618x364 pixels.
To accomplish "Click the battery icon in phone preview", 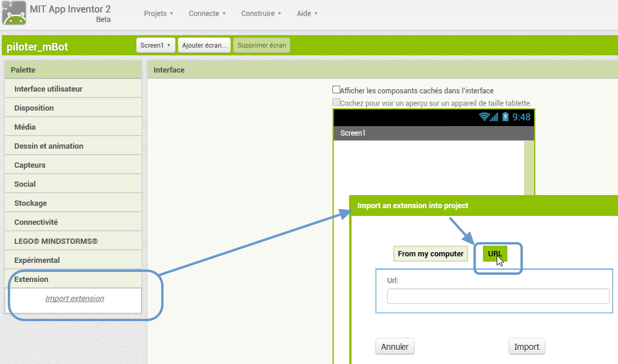I will coord(506,117).
